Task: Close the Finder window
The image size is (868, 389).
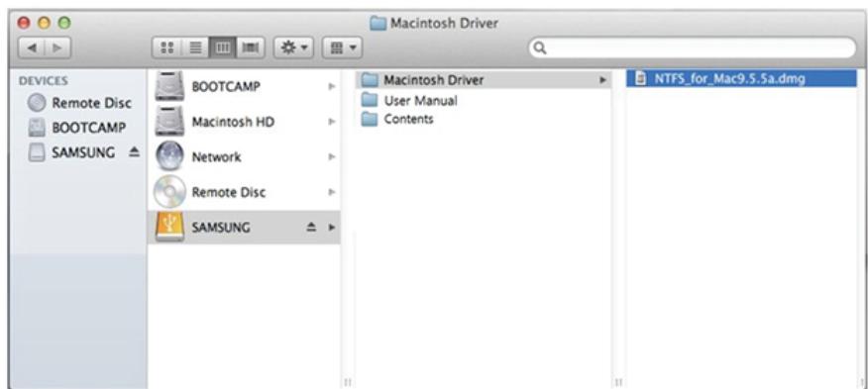Action: coord(23,23)
